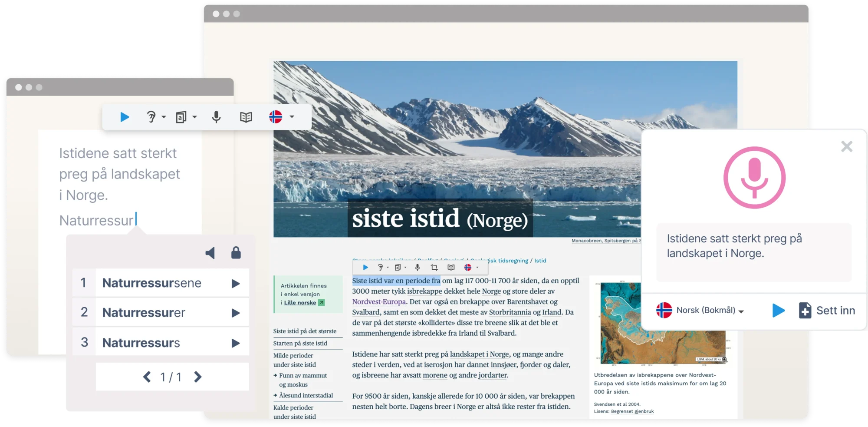Click the large pink microphone button
Viewport: 868px width, 427px height.
(754, 177)
